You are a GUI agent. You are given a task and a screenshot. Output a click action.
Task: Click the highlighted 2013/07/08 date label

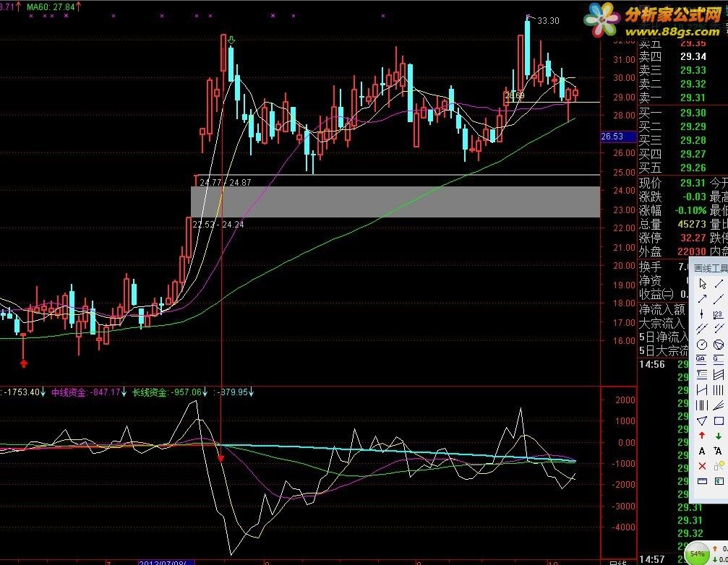tap(166, 562)
